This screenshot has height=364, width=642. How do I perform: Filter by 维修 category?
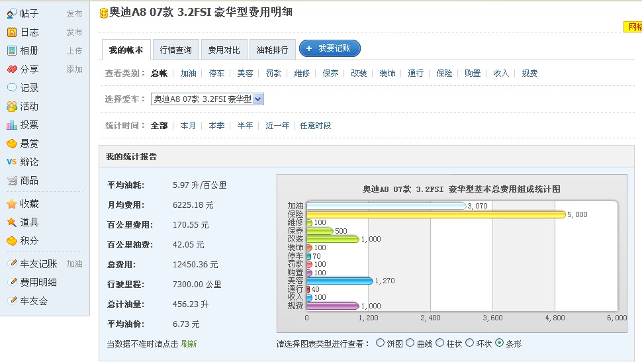point(302,73)
